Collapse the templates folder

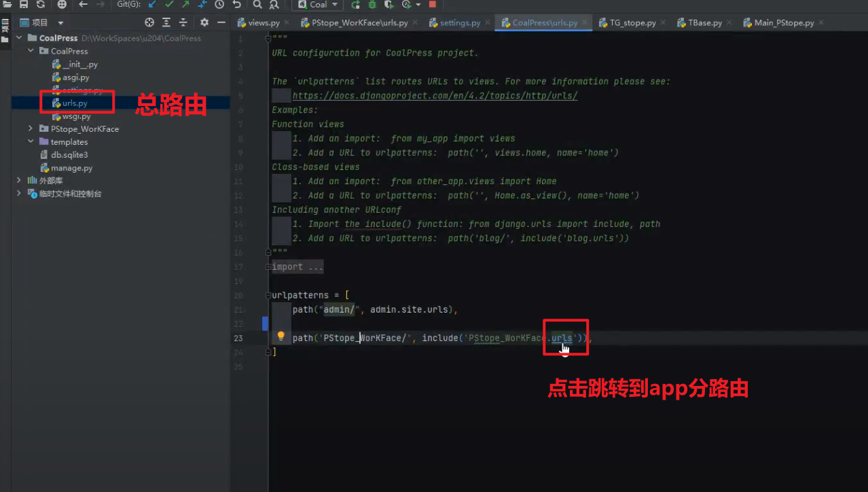[31, 141]
